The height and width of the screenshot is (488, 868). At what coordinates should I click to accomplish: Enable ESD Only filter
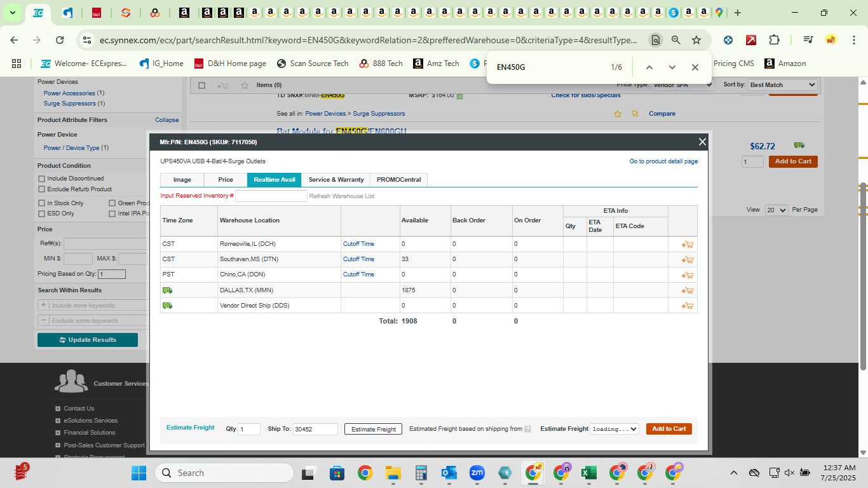point(42,213)
